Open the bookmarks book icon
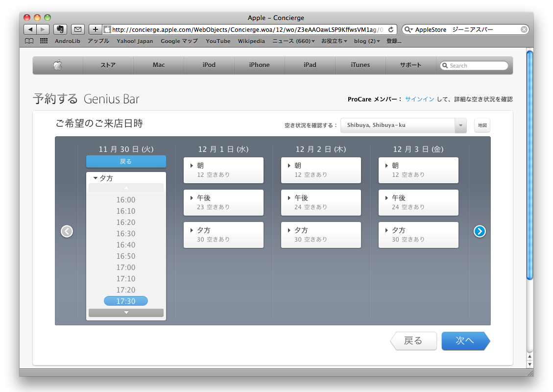Viewport: 553px width, 392px height. click(x=29, y=41)
